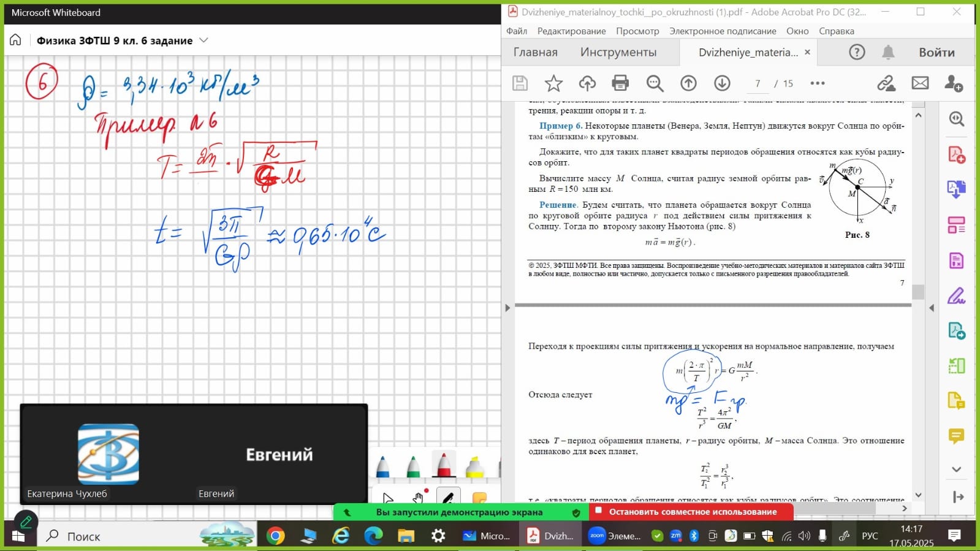Image resolution: width=980 pixels, height=551 pixels.
Task: Open the Comment tool in the Acrobat sidebar
Action: click(956, 436)
